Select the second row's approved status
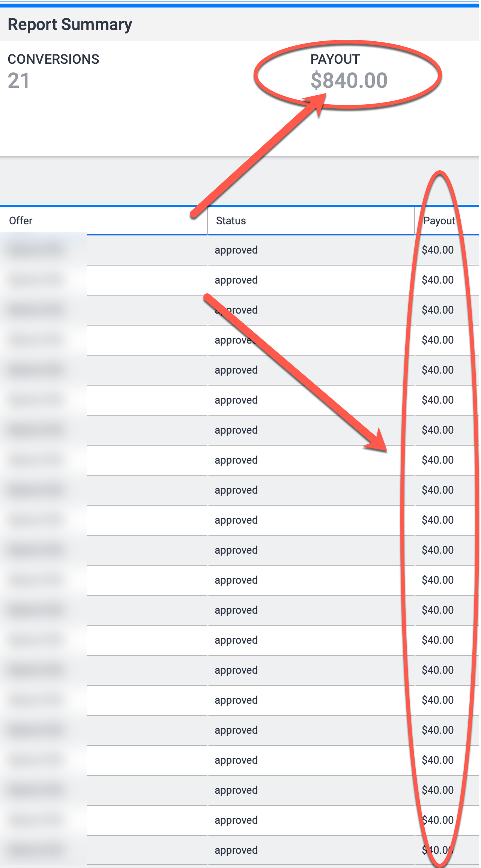Screen dimensions: 481x868 (236, 280)
